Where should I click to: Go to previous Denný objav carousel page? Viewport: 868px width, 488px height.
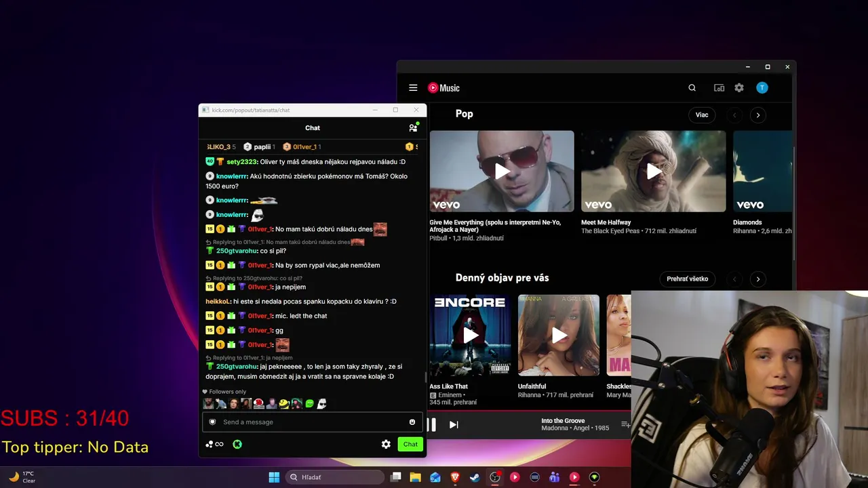[734, 279]
